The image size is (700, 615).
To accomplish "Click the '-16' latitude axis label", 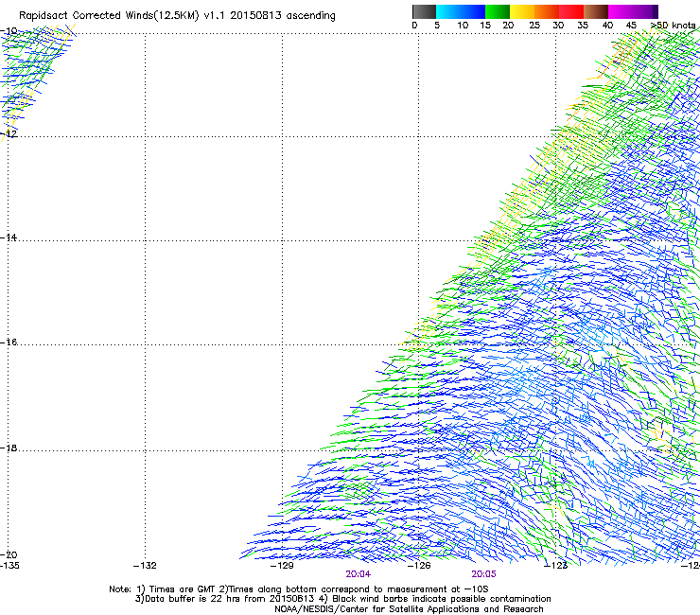I will click(x=9, y=342).
